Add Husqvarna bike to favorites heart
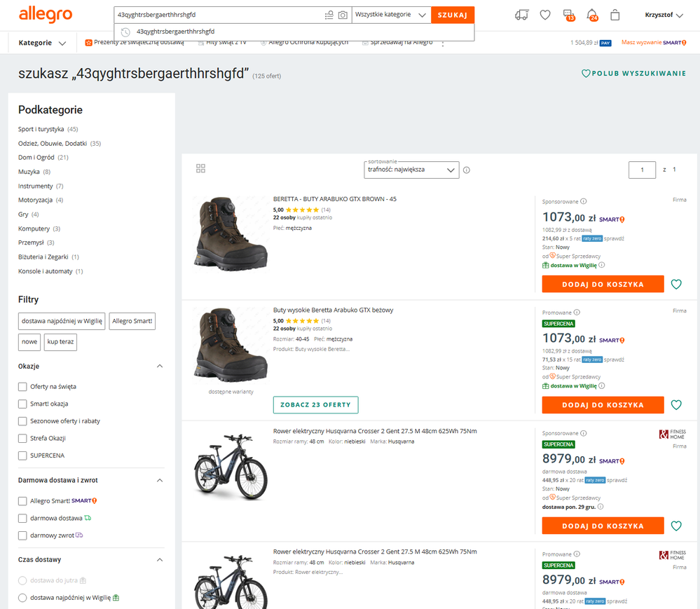 point(676,526)
